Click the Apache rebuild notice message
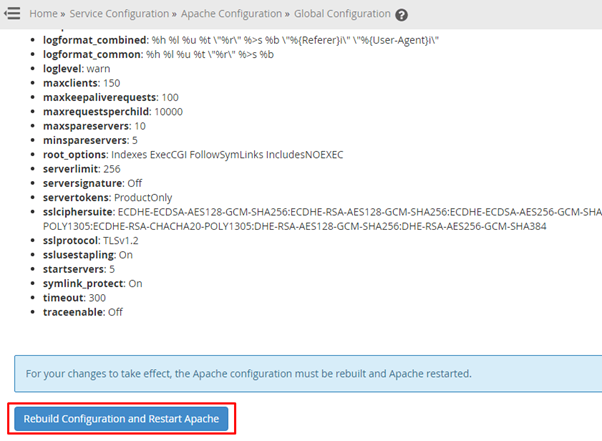The height and width of the screenshot is (441, 602). tap(249, 373)
